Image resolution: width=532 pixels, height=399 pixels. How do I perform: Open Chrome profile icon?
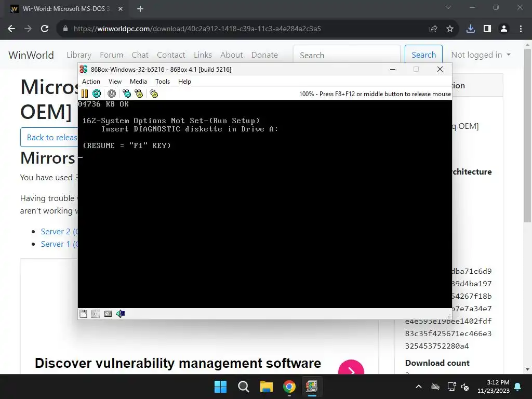click(x=504, y=29)
